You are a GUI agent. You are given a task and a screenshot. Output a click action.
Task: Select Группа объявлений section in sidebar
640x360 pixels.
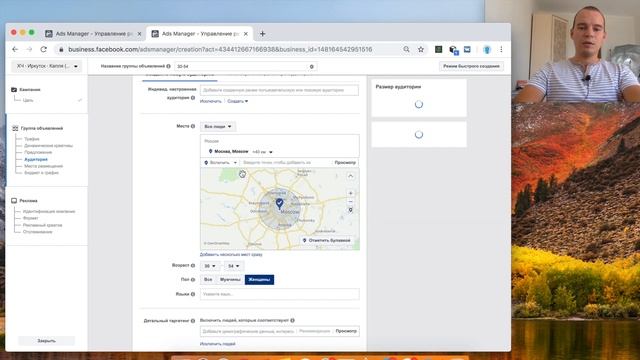(42, 128)
